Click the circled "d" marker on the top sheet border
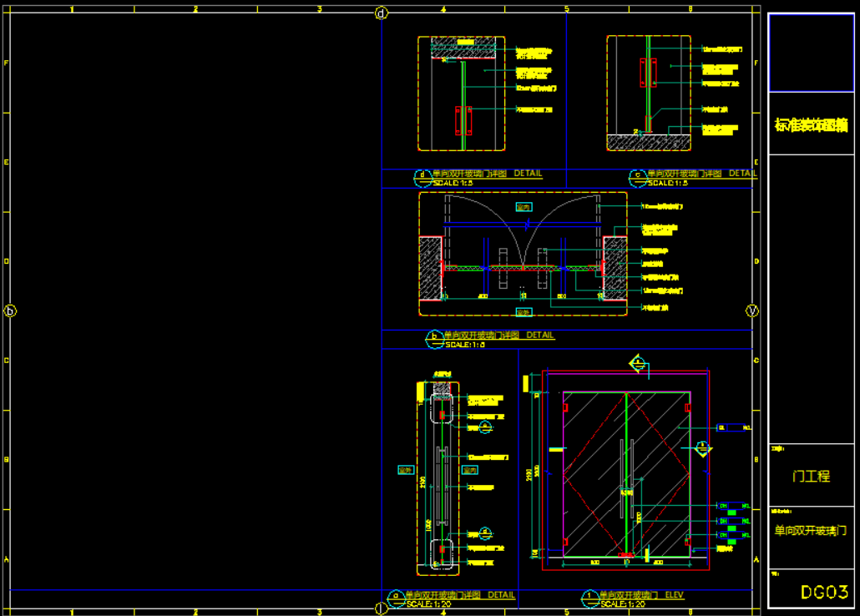 [x=382, y=13]
